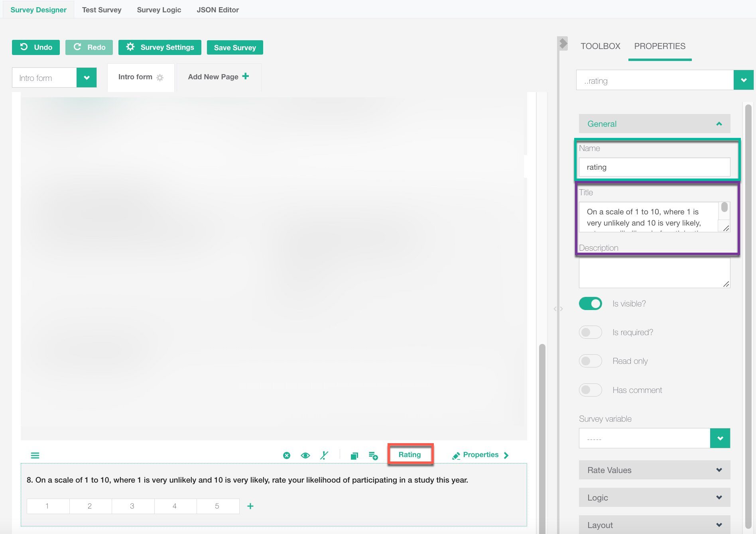This screenshot has width=756, height=534.
Task: Turn on the Read only toggle
Action: pyautogui.click(x=590, y=361)
